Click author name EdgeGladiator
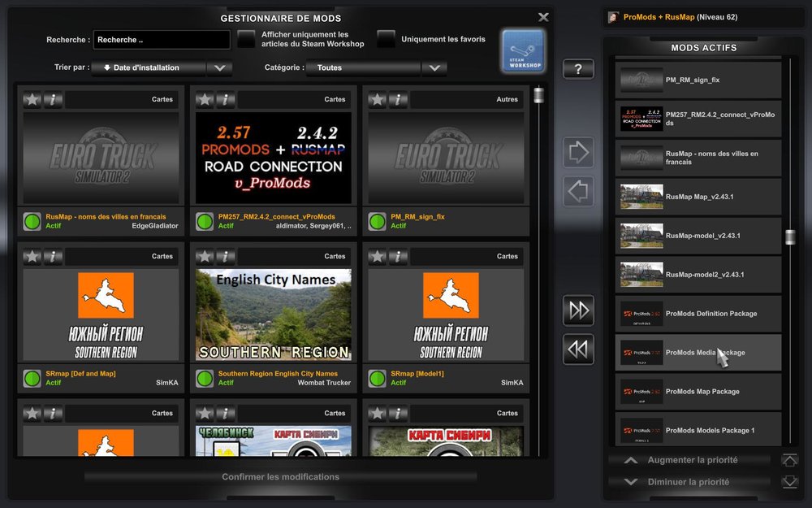The image size is (812, 508). point(155,226)
